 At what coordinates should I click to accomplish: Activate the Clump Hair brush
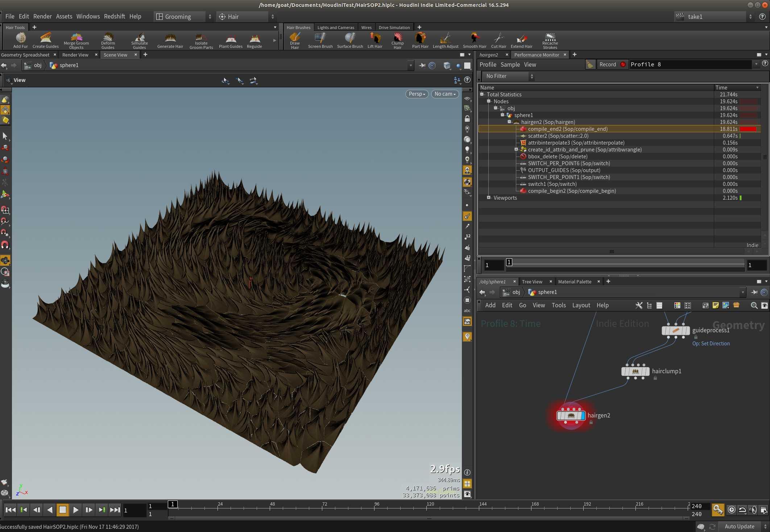point(397,40)
